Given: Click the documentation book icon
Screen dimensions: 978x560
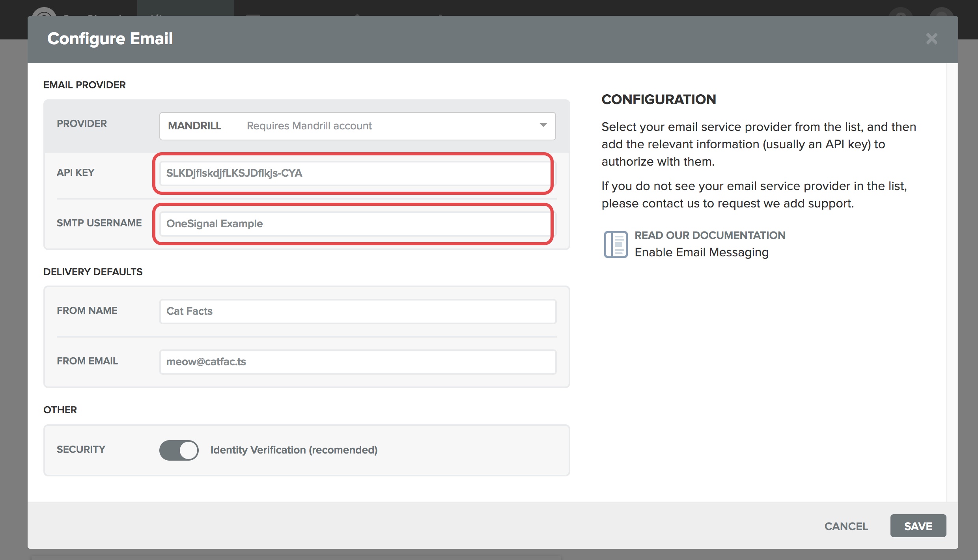Looking at the screenshot, I should point(616,244).
